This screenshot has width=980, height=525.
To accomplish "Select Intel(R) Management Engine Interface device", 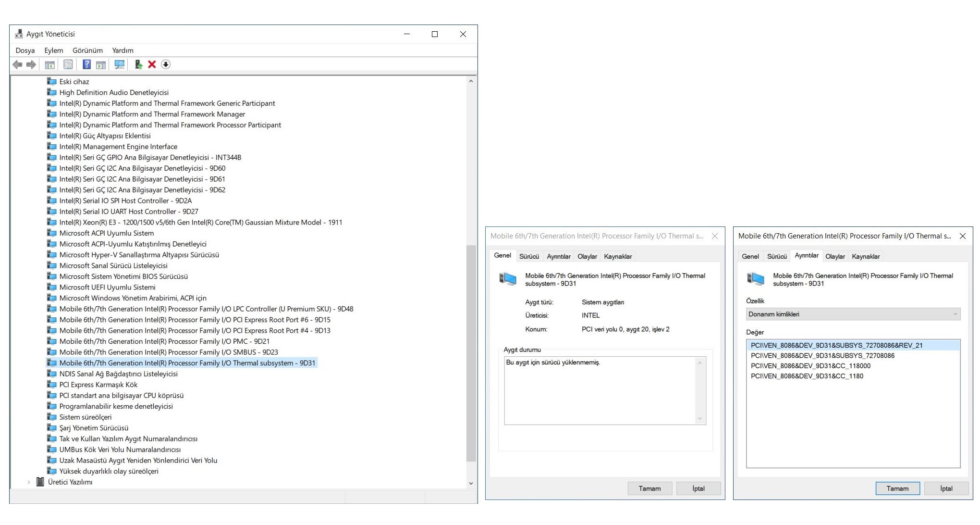I will tap(118, 147).
